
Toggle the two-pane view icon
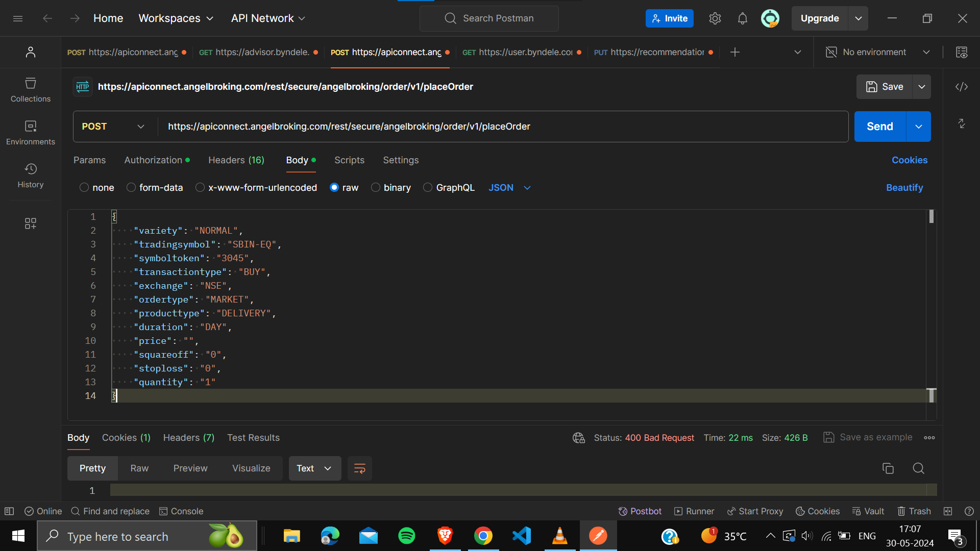click(x=948, y=511)
